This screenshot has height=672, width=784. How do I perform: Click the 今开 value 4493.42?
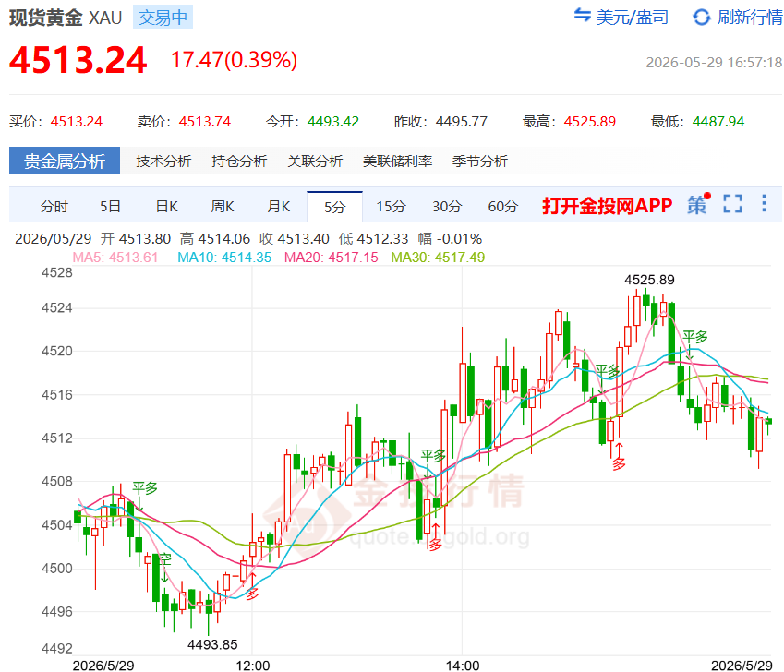pyautogui.click(x=333, y=122)
